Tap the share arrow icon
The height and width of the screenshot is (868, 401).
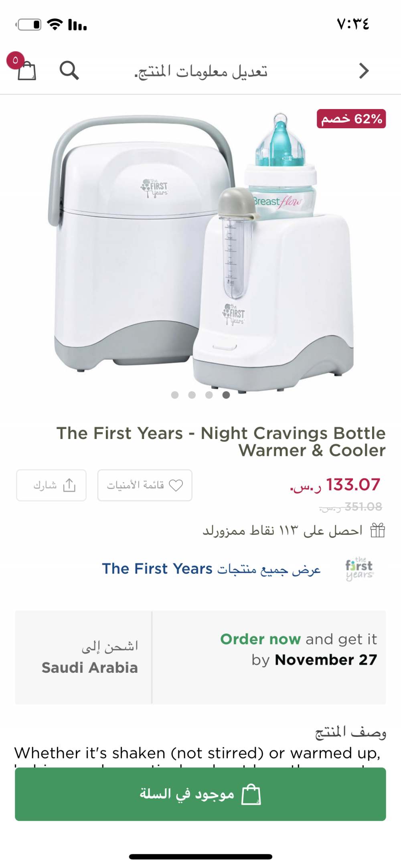pos(69,485)
